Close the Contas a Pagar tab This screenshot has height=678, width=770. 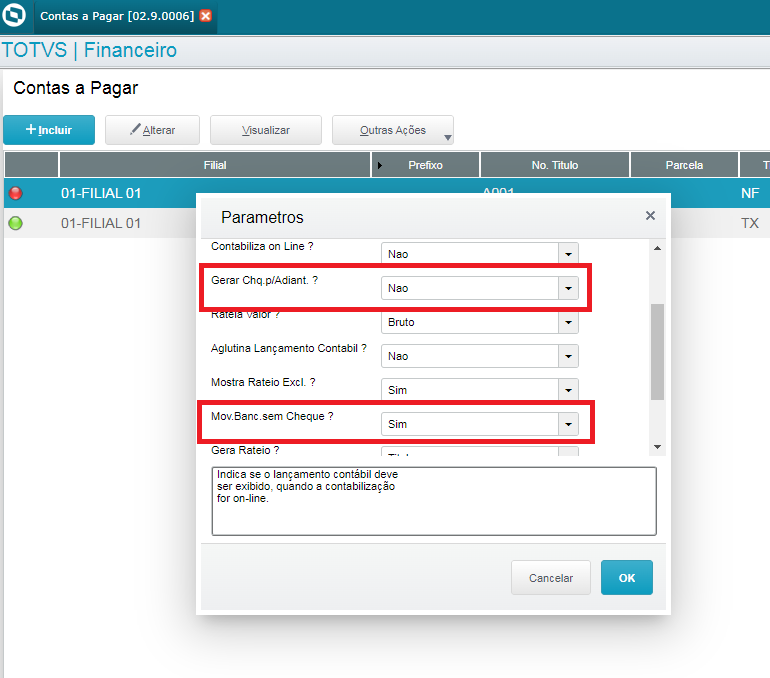pos(206,16)
